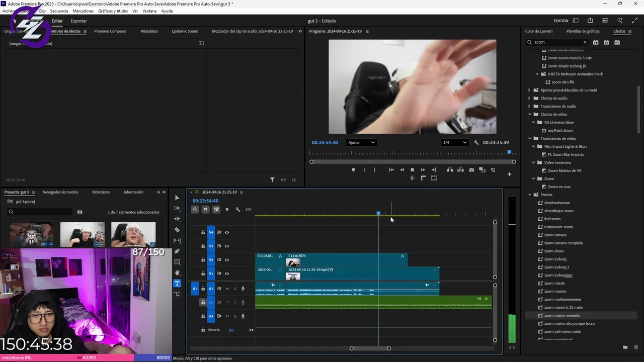Open Gráficos y títulos menu
Viewport: 644px width, 362px height.
click(113, 11)
